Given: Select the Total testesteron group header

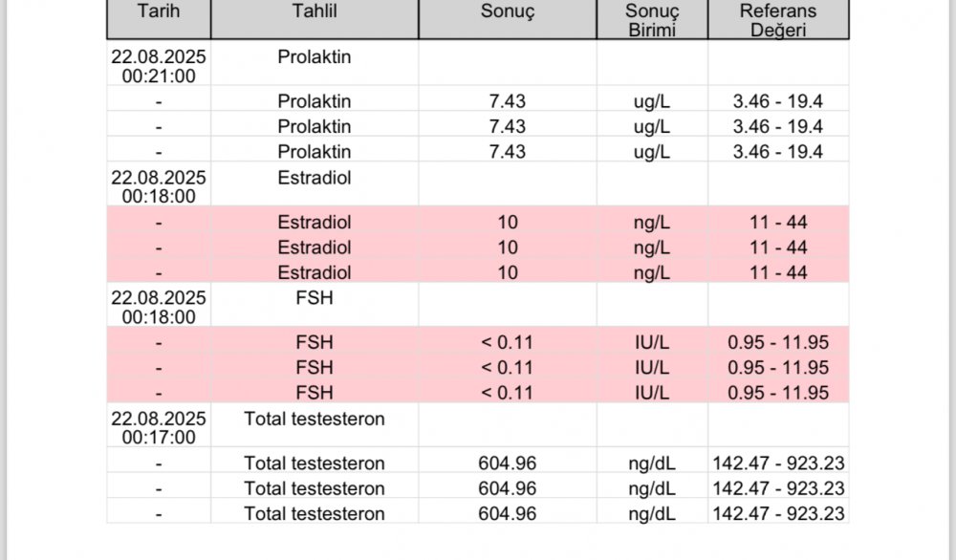Looking at the screenshot, I should pyautogui.click(x=315, y=419).
